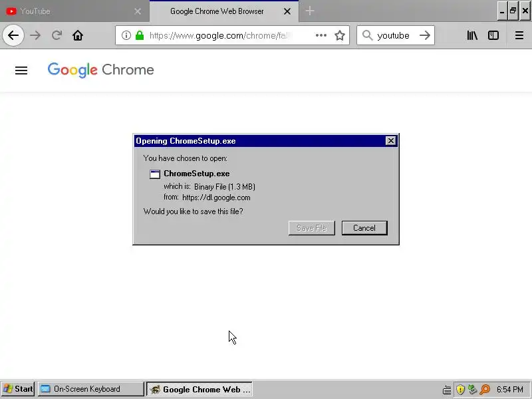This screenshot has height=399, width=532.
Task: Close the Opening ChromeSetup.exe dialog
Action: (390, 141)
